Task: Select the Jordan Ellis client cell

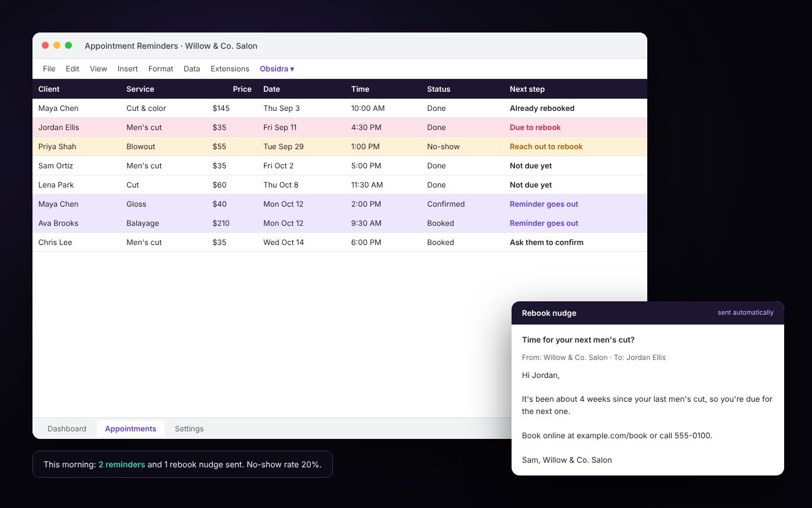Action: (77, 127)
